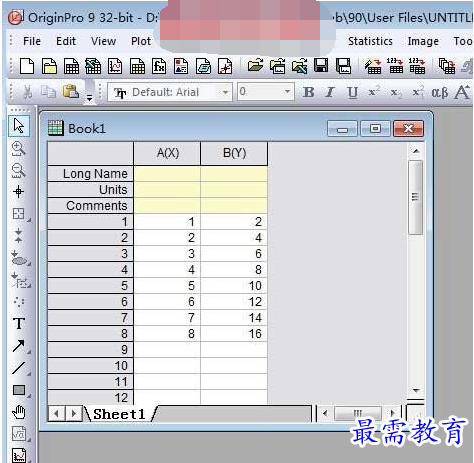Click the Open project folder icon
Screen dimensions: 474x463
[255, 66]
